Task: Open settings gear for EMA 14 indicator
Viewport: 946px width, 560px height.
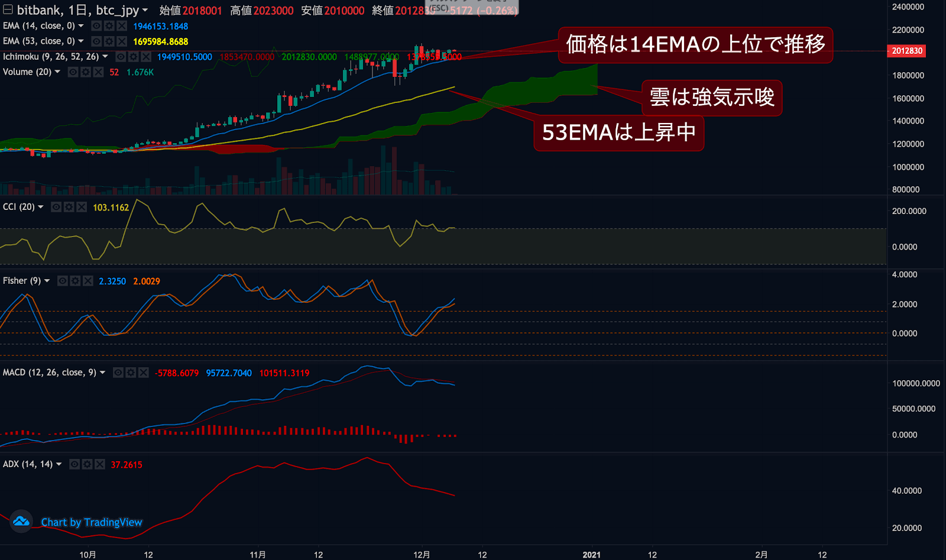Action: pos(109,26)
